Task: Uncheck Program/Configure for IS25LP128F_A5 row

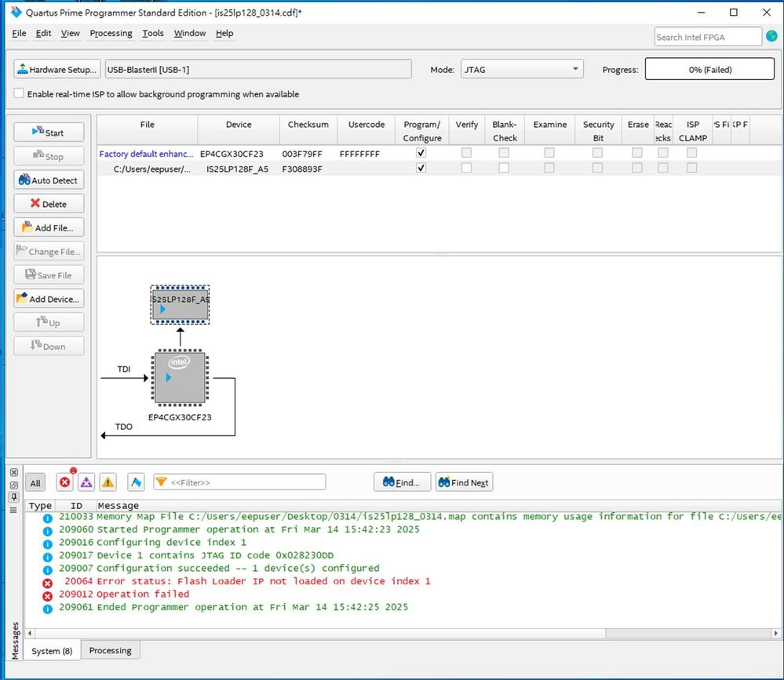Action: point(421,168)
